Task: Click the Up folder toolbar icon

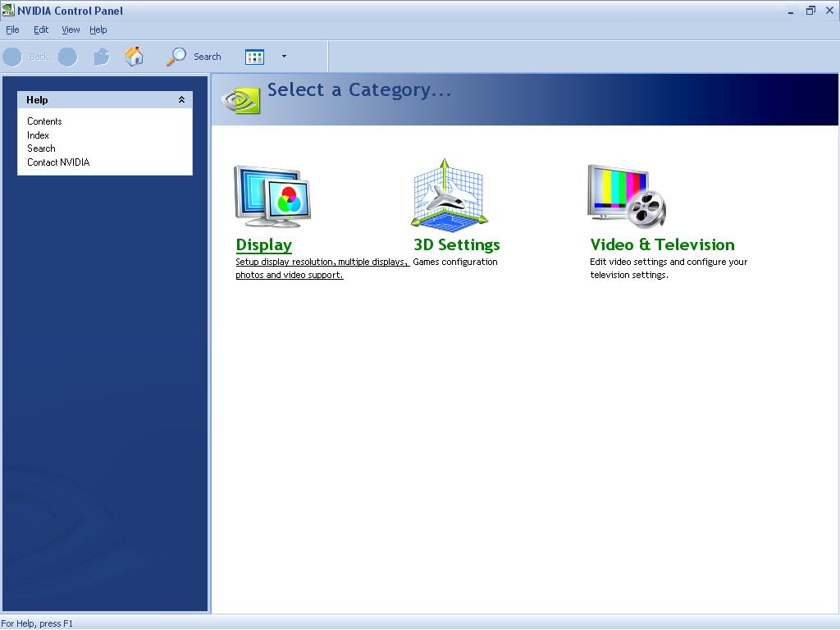Action: click(102, 57)
